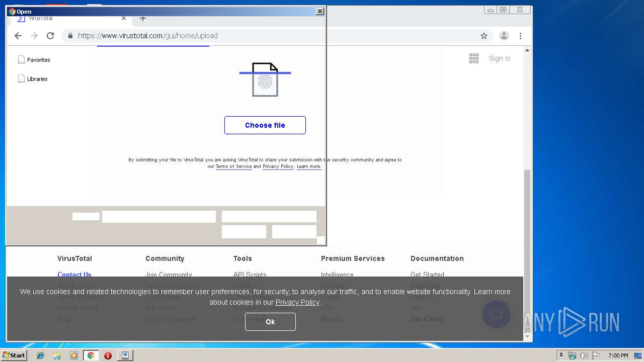Image resolution: width=644 pixels, height=362 pixels.
Task: Click the volume speaker tray icon
Action: (x=584, y=355)
